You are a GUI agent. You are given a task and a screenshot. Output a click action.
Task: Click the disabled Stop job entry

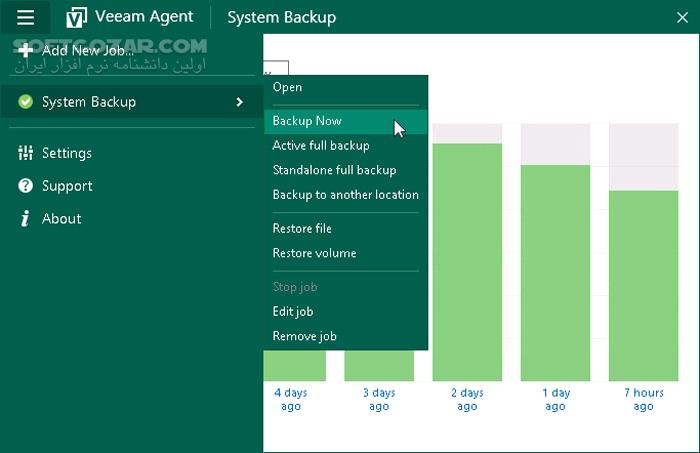point(346,287)
